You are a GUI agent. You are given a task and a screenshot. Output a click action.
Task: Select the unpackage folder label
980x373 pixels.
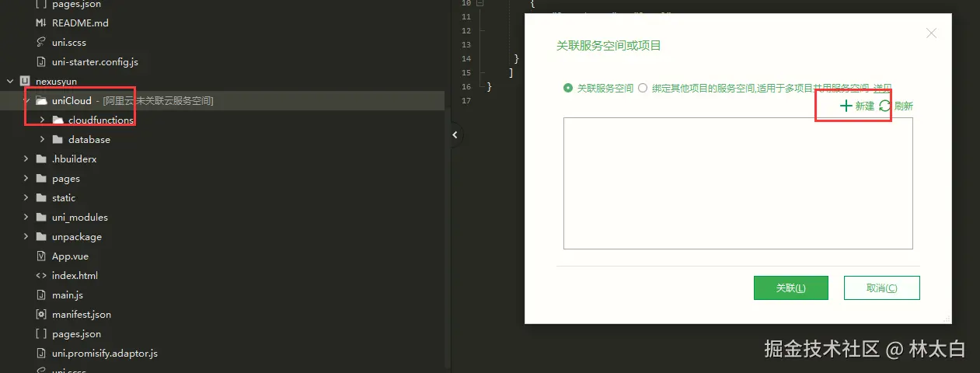coord(77,236)
